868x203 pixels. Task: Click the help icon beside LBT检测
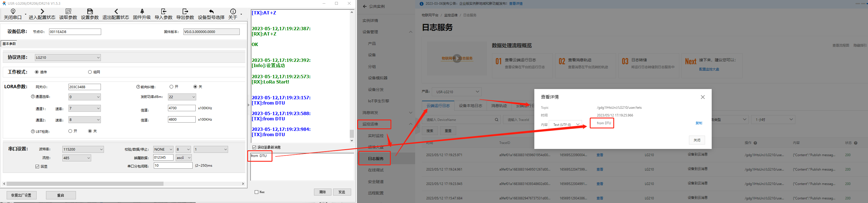click(33, 131)
